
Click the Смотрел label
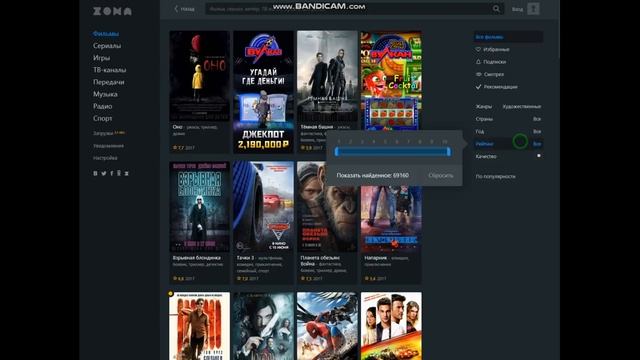point(493,74)
